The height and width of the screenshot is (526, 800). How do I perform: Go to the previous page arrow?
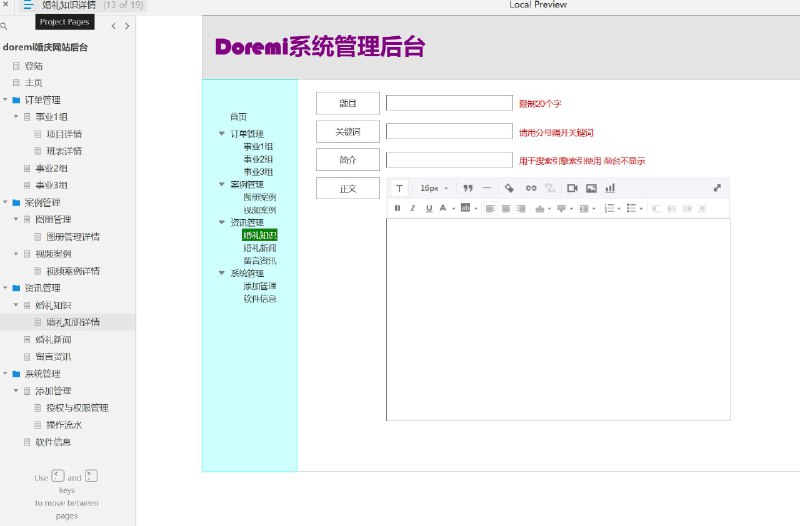(113, 26)
